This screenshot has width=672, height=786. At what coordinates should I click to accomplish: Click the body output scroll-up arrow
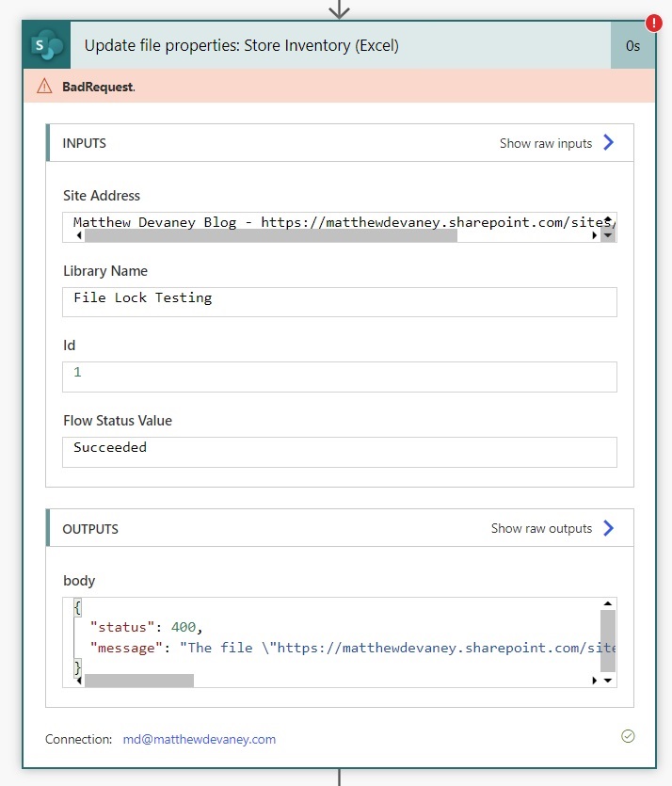[x=608, y=603]
